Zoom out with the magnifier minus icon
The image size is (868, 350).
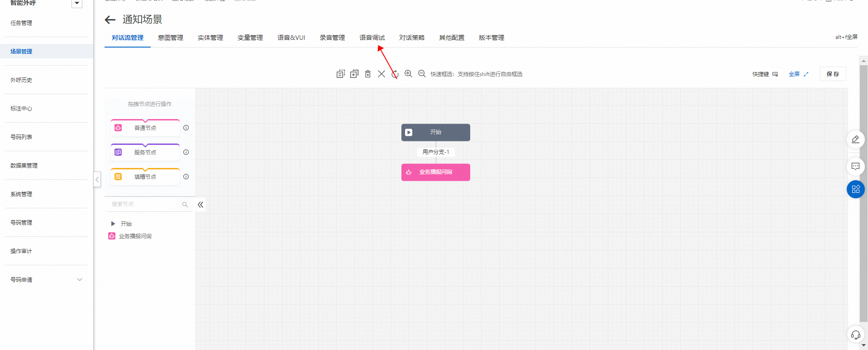[x=422, y=74]
